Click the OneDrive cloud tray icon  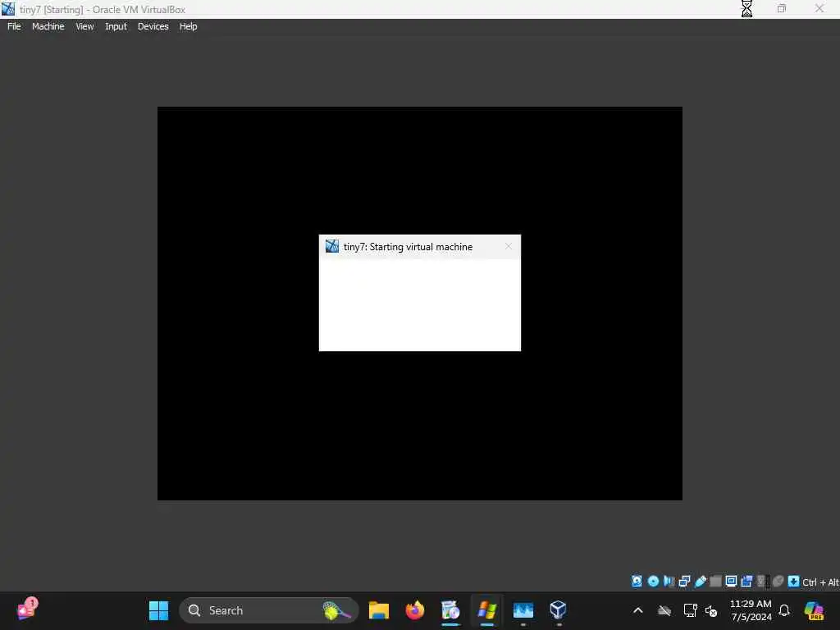pyautogui.click(x=664, y=610)
